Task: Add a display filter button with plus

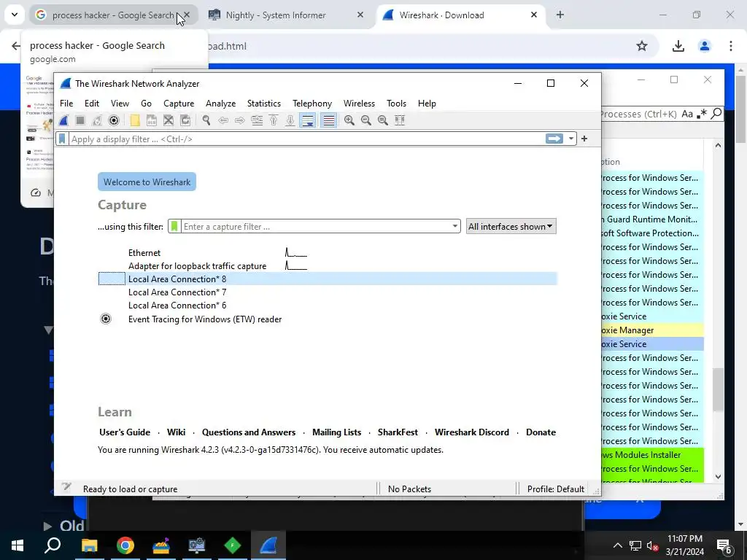Action: click(584, 139)
